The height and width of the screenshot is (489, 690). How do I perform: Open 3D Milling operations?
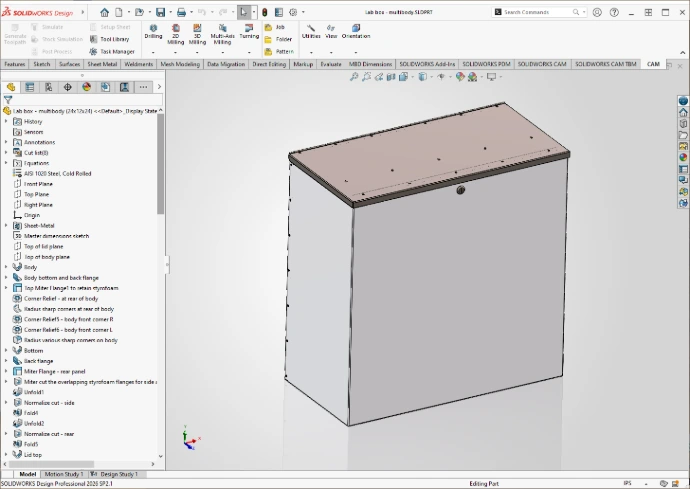coord(198,34)
